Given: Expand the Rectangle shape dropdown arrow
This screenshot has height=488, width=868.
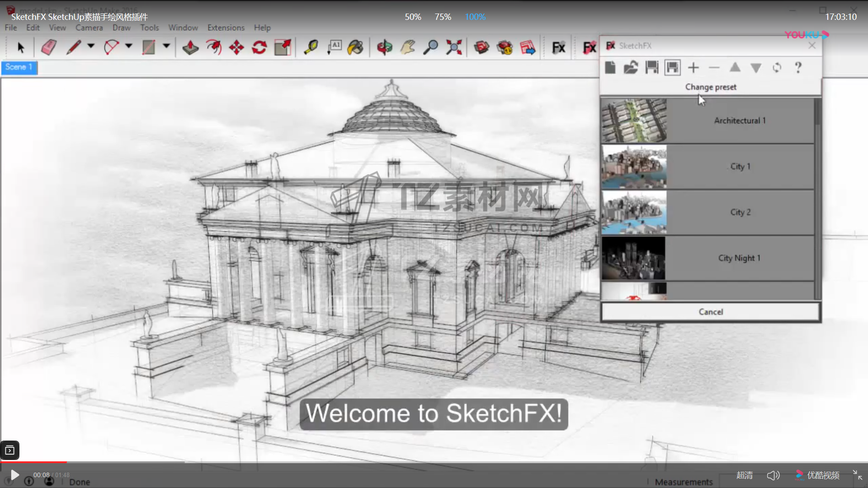Looking at the screenshot, I should coord(166,46).
